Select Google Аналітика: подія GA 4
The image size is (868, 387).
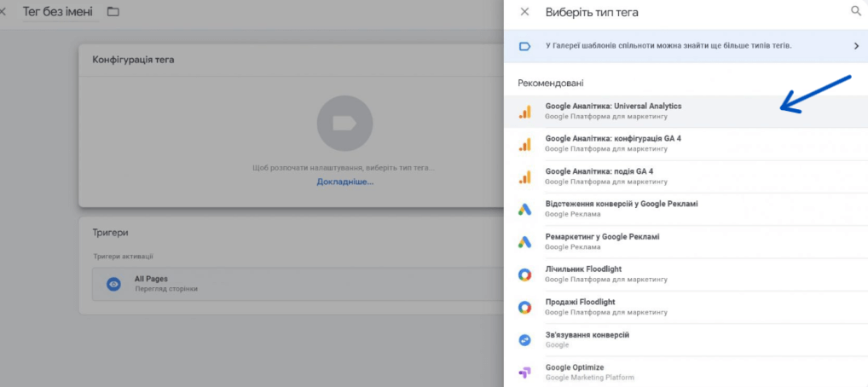[x=686, y=176]
